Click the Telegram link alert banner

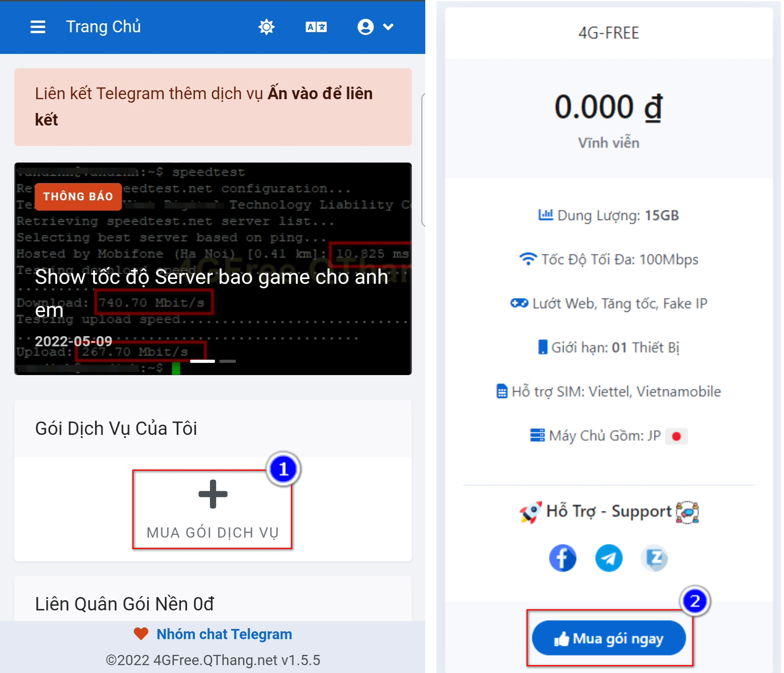213,107
